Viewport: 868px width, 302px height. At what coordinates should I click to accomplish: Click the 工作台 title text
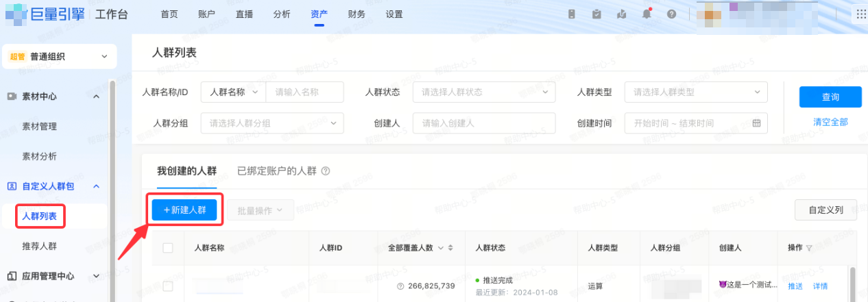(111, 14)
